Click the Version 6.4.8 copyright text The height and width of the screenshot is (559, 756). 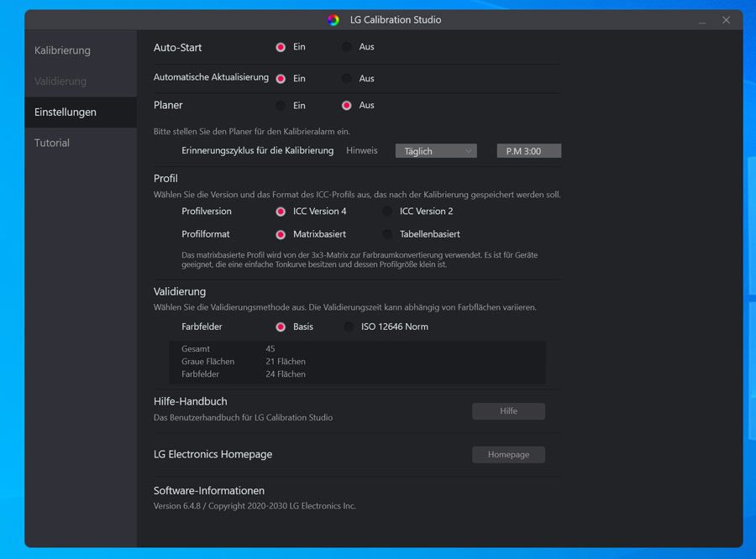tap(255, 506)
